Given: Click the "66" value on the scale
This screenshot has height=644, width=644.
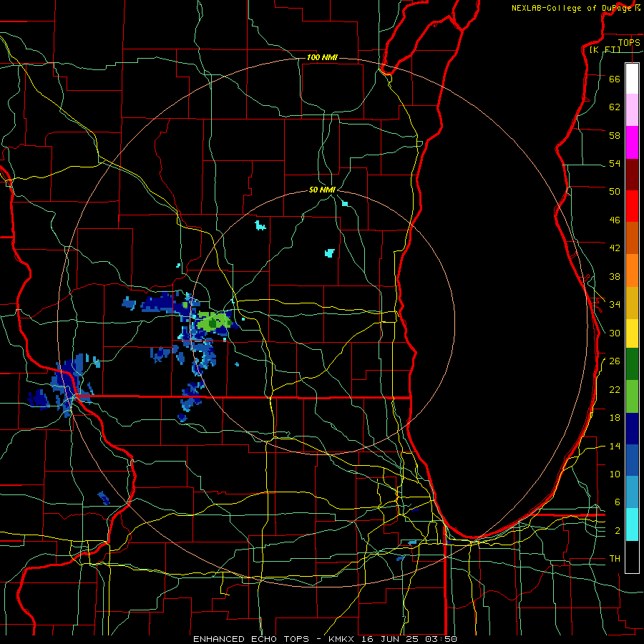Looking at the screenshot, I should pos(615,79).
